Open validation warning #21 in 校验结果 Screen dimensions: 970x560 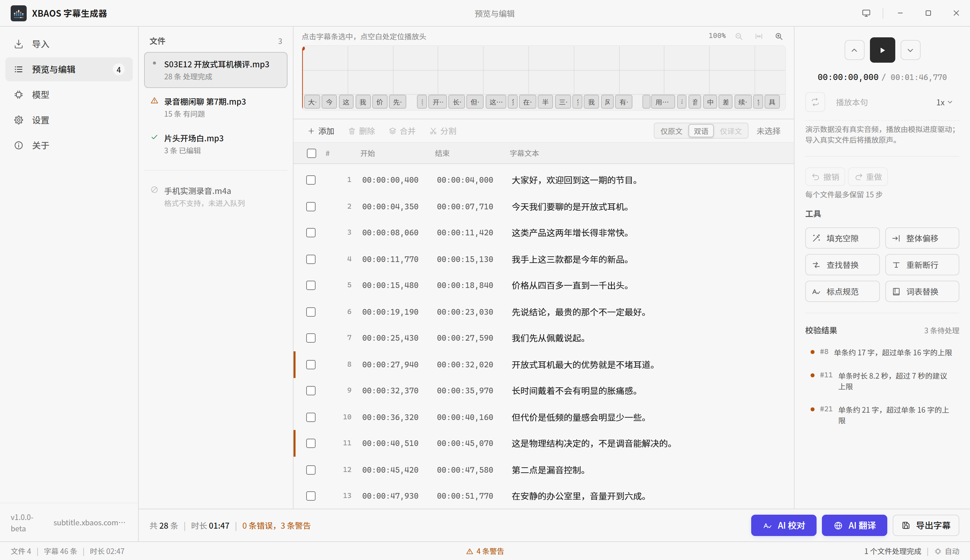point(882,415)
